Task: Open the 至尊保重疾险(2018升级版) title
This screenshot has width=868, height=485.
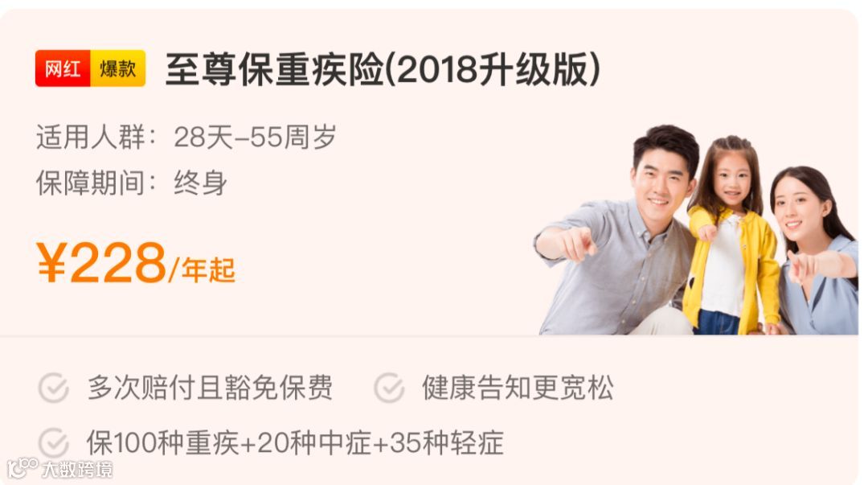Action: tap(383, 69)
